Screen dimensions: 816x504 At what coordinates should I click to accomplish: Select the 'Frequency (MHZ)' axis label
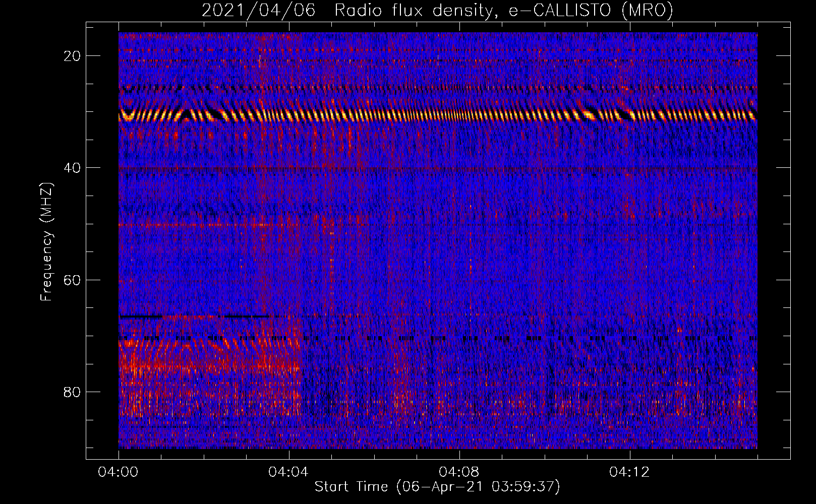click(46, 242)
